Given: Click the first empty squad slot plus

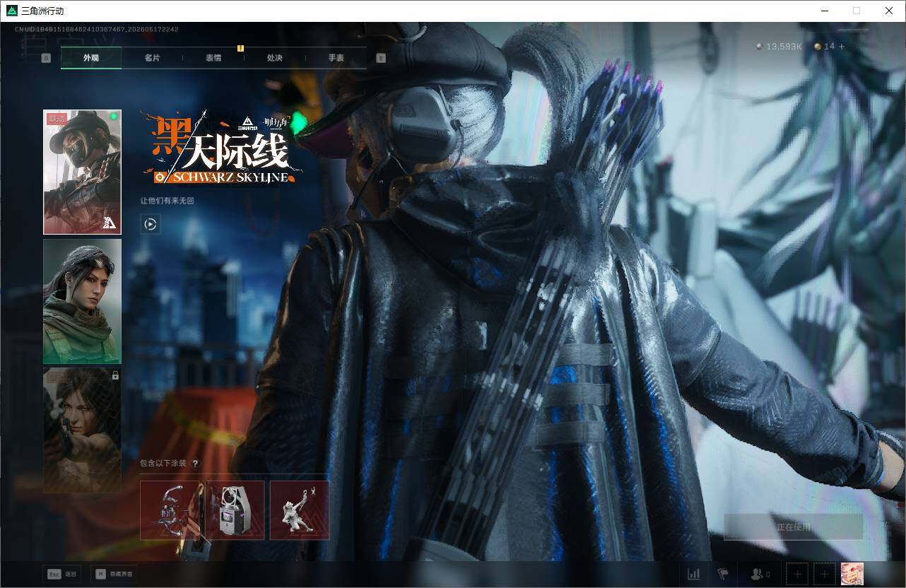Looking at the screenshot, I should 797,574.
